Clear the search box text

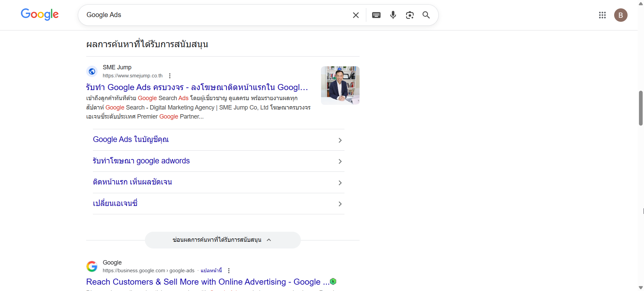coord(356,15)
